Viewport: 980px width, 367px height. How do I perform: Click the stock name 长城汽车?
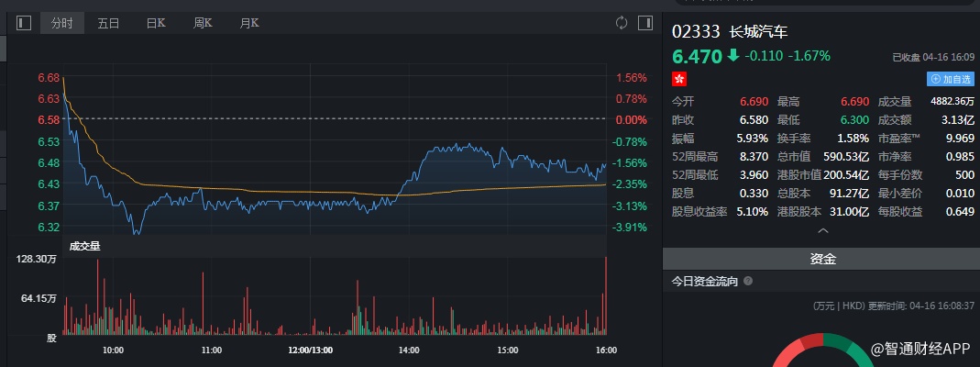click(757, 31)
